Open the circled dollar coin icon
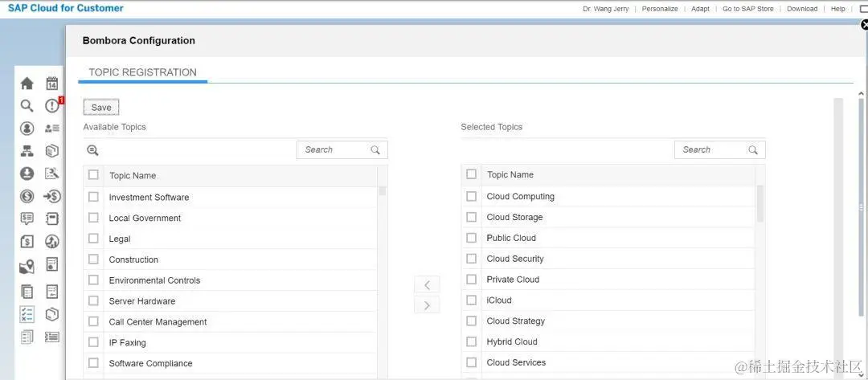 pos(27,196)
